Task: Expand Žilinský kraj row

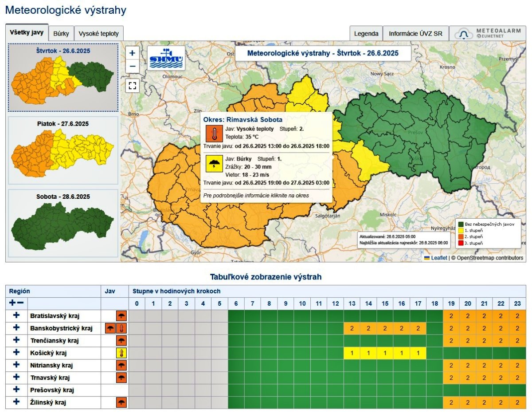Action: (x=16, y=402)
